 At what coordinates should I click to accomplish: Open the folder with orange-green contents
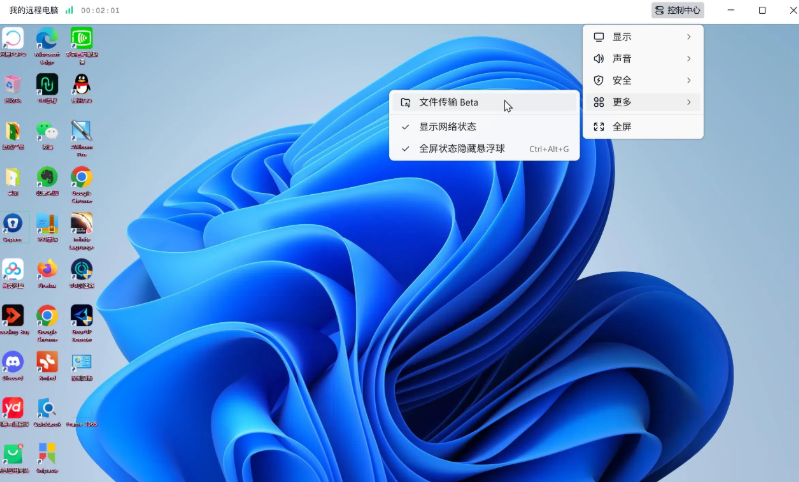[13, 131]
